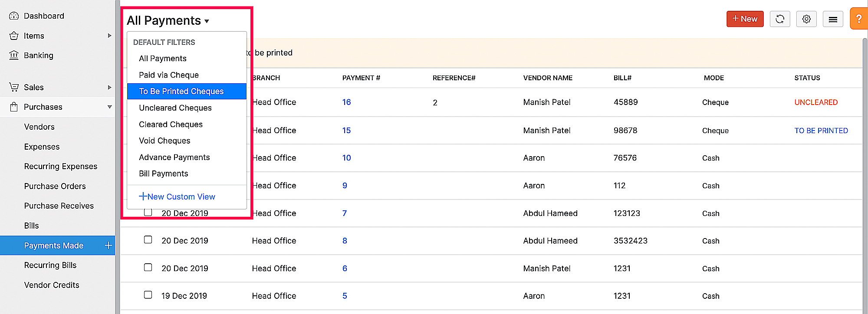
Task: Click the Banking building icon
Action: (14, 55)
